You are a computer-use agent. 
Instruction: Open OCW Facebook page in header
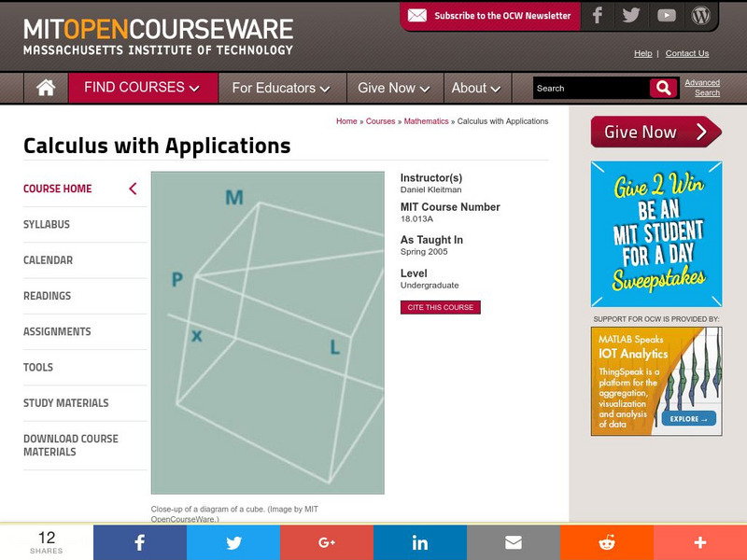click(x=598, y=16)
